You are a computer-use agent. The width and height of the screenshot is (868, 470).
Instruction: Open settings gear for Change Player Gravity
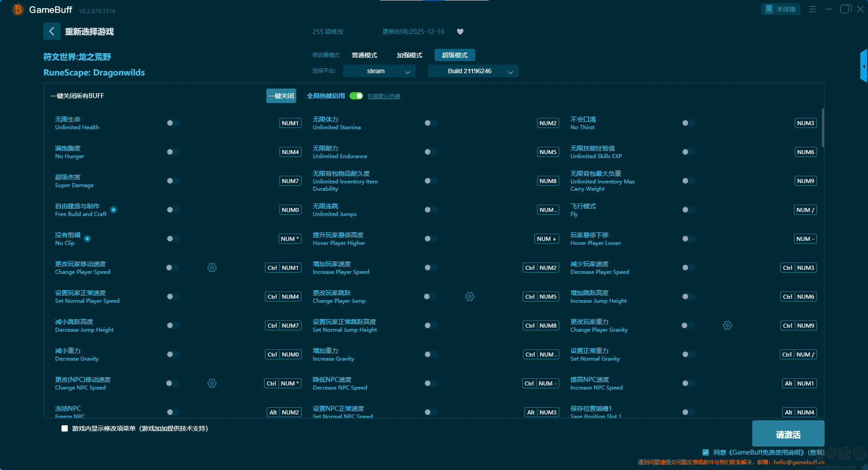coord(727,325)
